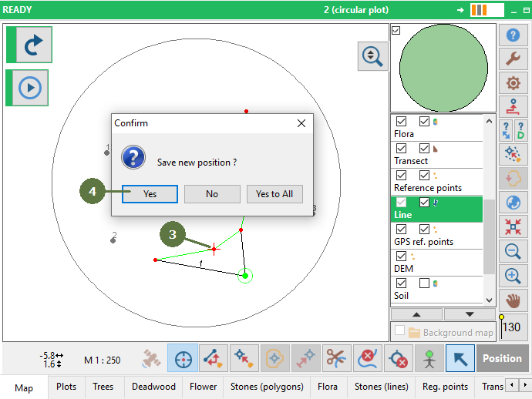Click the play circle button

pos(30,88)
